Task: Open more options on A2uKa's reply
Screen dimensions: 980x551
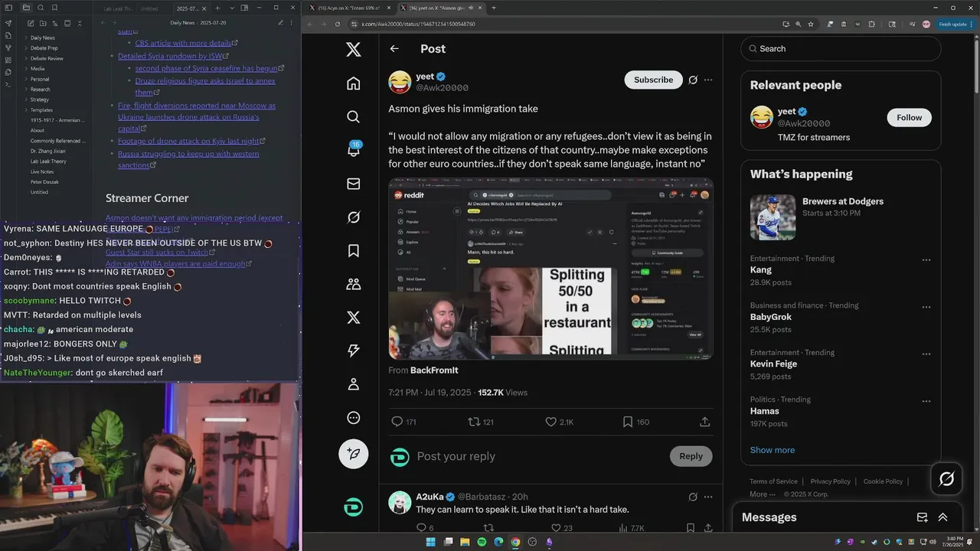Action: tap(708, 497)
